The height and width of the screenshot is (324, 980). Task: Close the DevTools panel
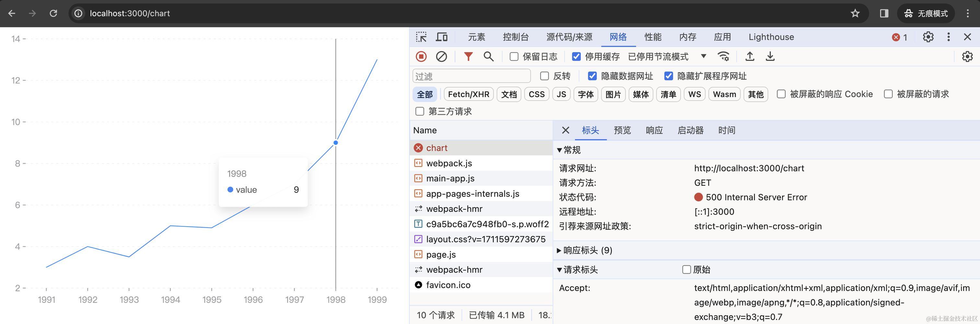(967, 37)
